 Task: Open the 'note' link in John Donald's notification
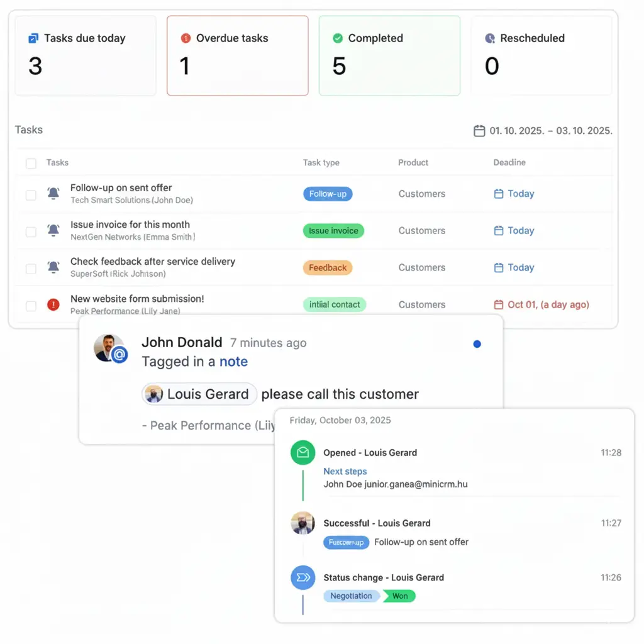click(233, 362)
